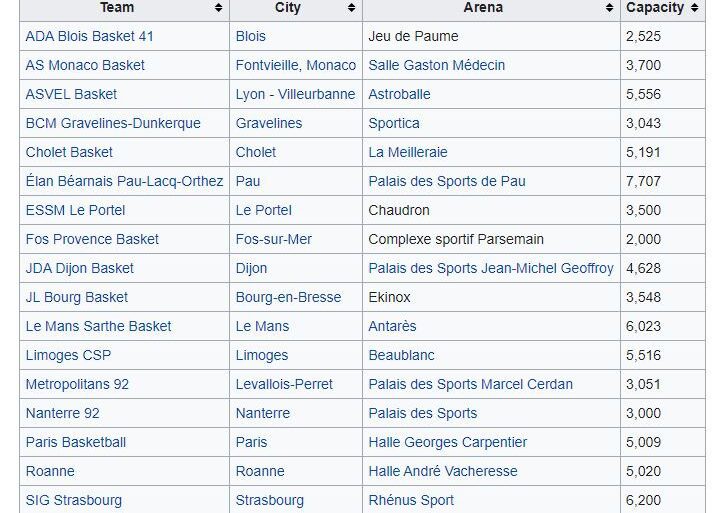
Task: Open Palais des Sports Marcel Cerdan link
Action: [x=470, y=384]
